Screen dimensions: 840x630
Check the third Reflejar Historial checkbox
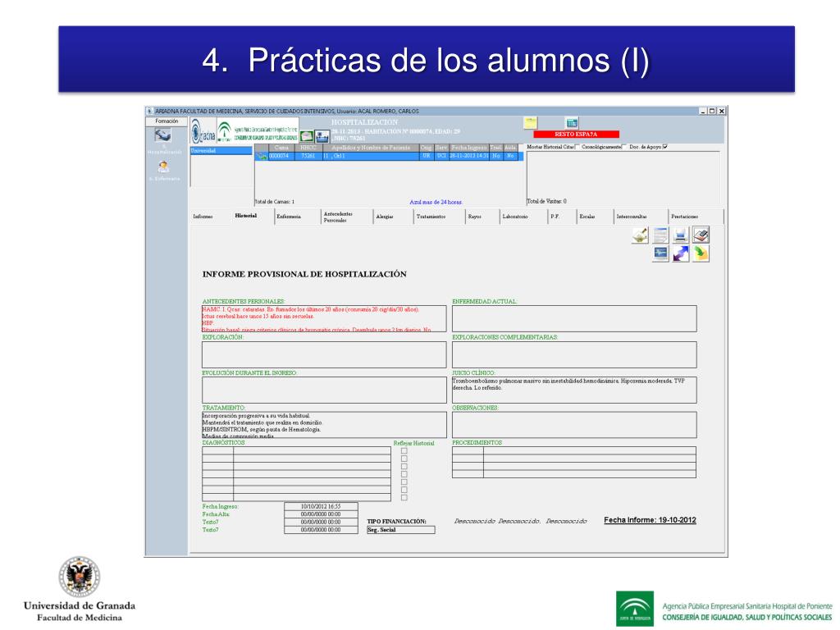tap(404, 467)
